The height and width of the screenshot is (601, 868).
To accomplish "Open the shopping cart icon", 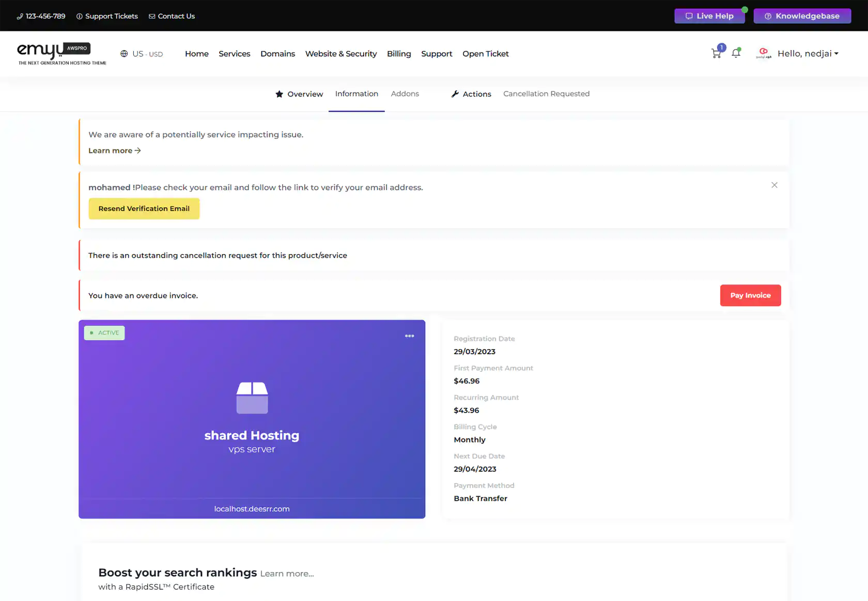I will [716, 53].
